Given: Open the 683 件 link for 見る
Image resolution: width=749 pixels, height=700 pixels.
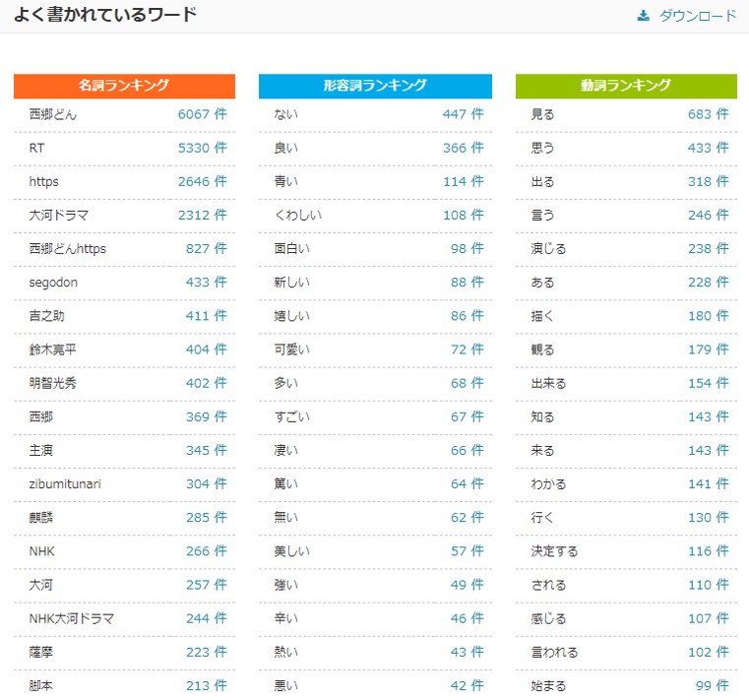Looking at the screenshot, I should pos(708,114).
